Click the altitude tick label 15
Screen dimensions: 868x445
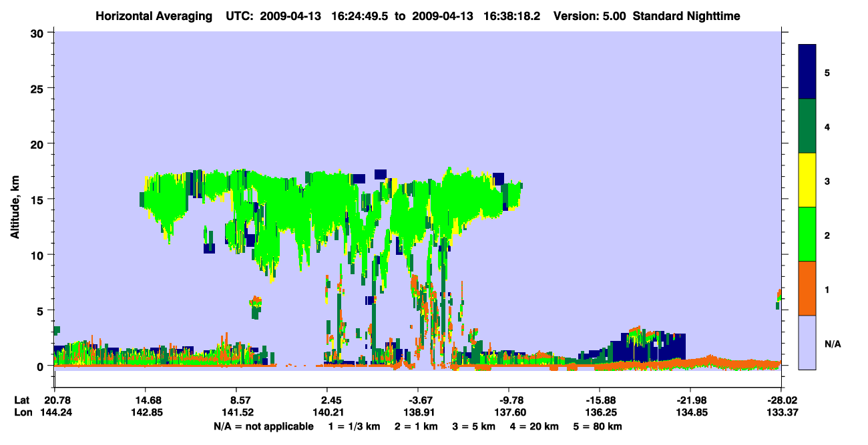39,199
